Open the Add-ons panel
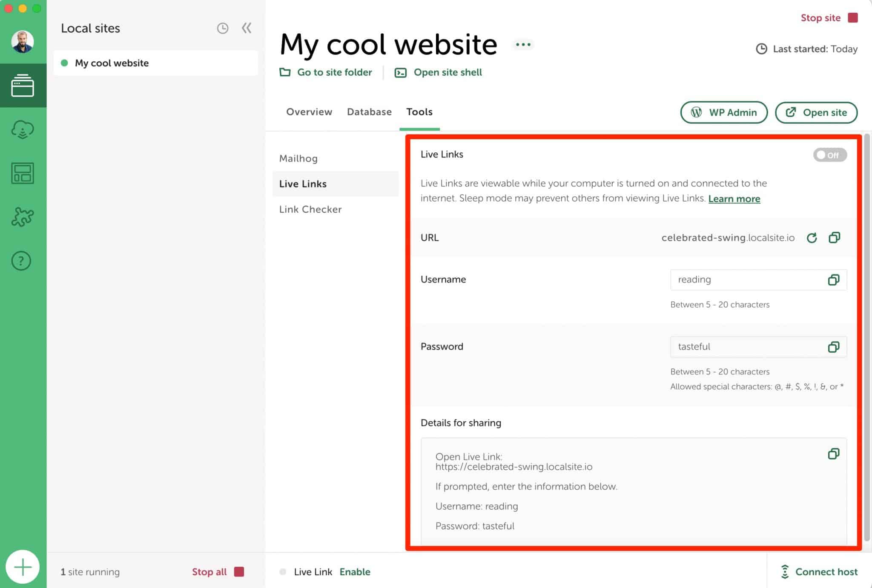This screenshot has width=872, height=588. tap(23, 217)
